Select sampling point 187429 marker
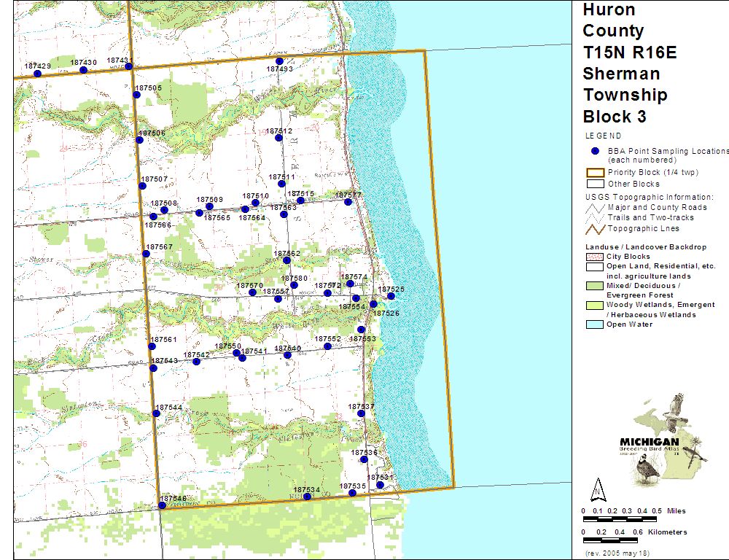The image size is (729, 560). (x=37, y=73)
